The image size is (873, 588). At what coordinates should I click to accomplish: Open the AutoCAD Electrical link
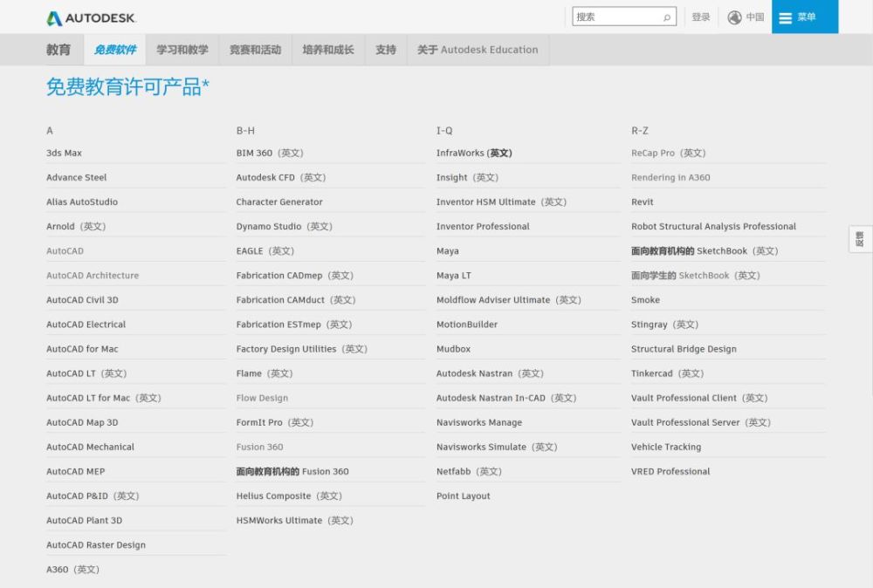[86, 325]
